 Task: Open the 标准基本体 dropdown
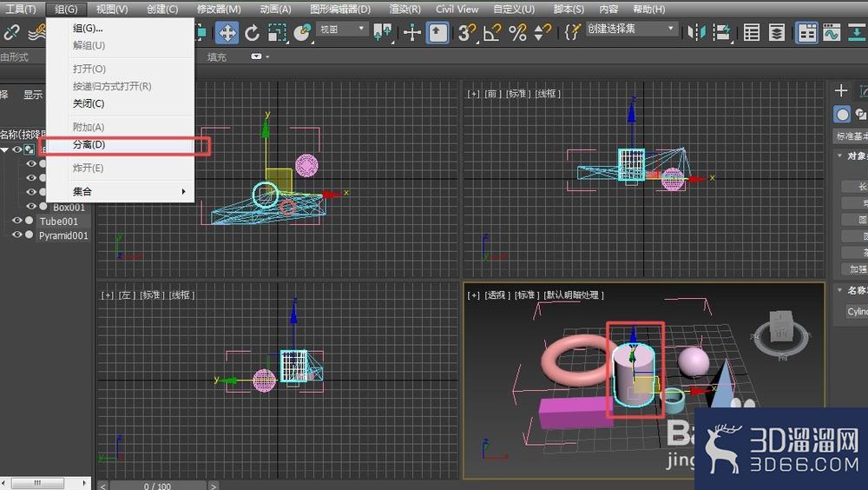tap(851, 136)
